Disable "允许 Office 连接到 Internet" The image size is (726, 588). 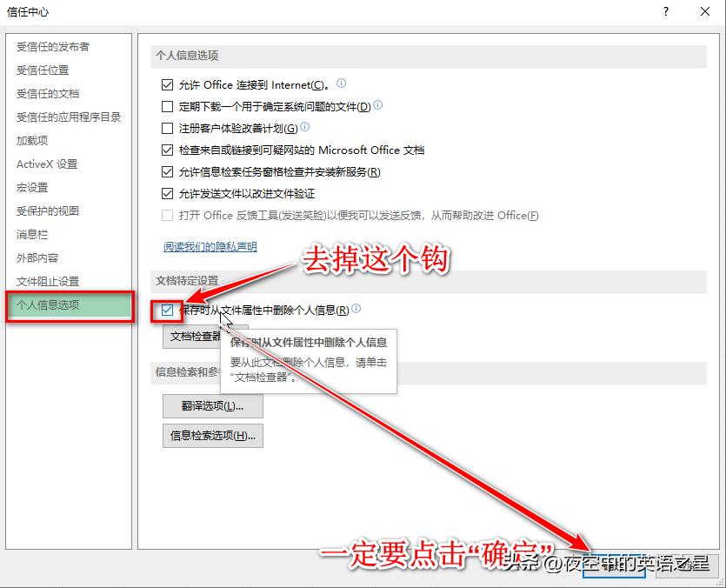point(165,84)
